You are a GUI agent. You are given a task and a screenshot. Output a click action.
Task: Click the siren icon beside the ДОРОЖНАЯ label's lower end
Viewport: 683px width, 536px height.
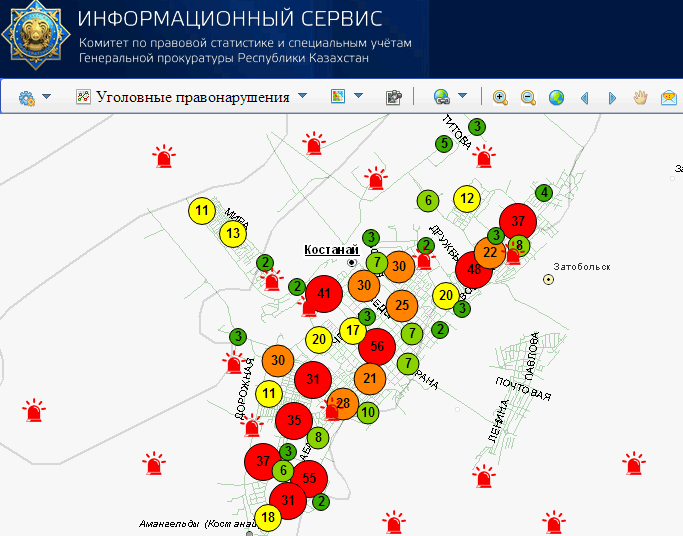251,426
